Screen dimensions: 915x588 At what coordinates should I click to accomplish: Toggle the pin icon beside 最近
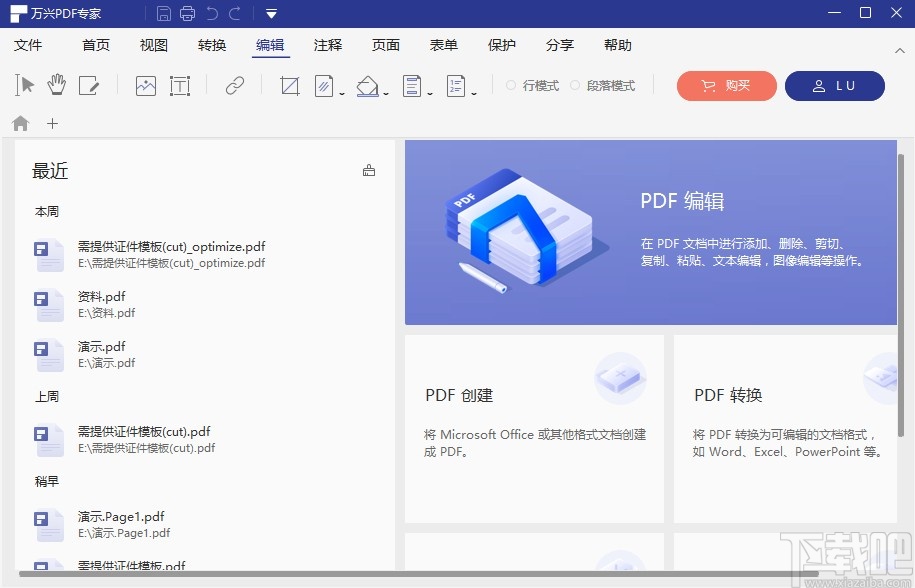[369, 169]
